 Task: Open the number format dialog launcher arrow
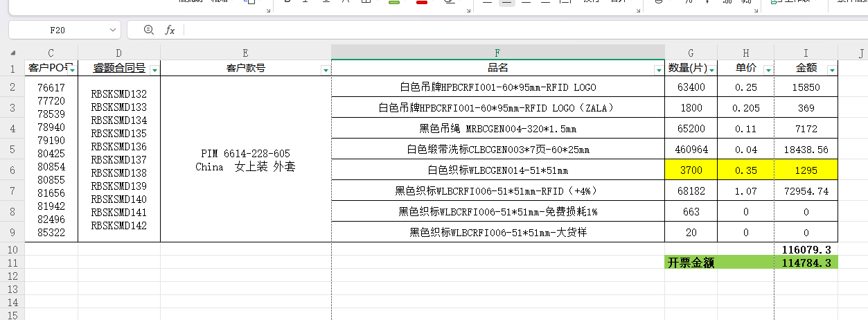tap(754, 11)
